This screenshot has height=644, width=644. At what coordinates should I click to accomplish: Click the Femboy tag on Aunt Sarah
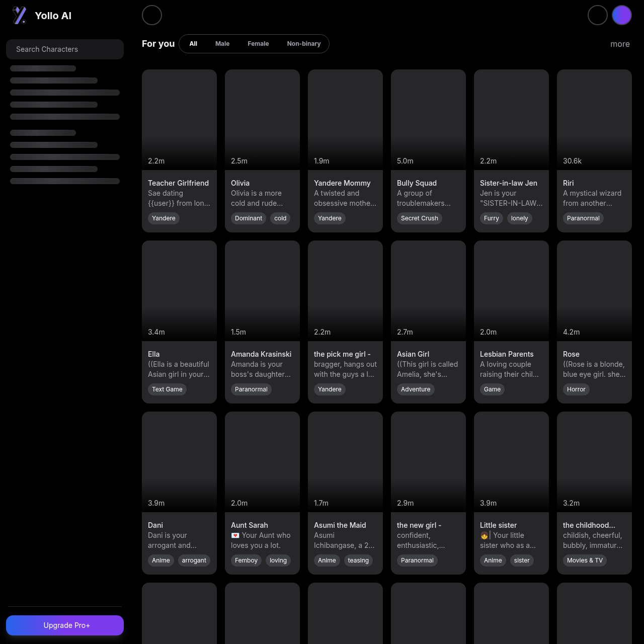(x=246, y=560)
